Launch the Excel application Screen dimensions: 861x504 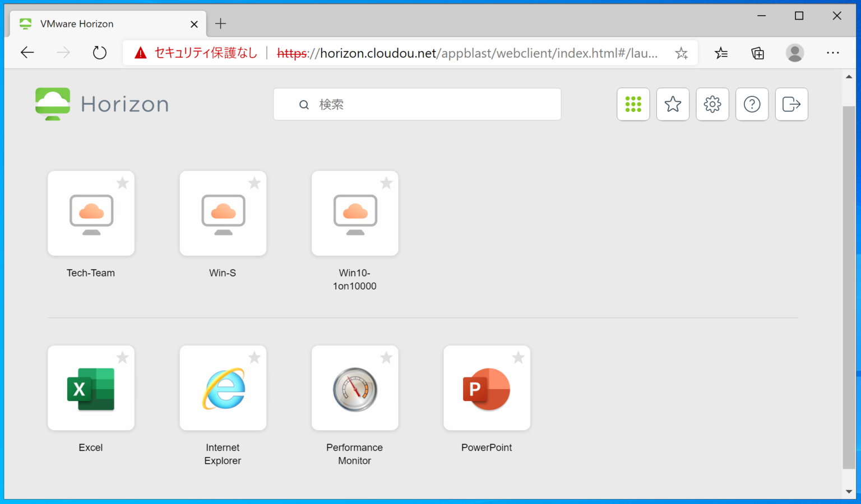click(91, 388)
